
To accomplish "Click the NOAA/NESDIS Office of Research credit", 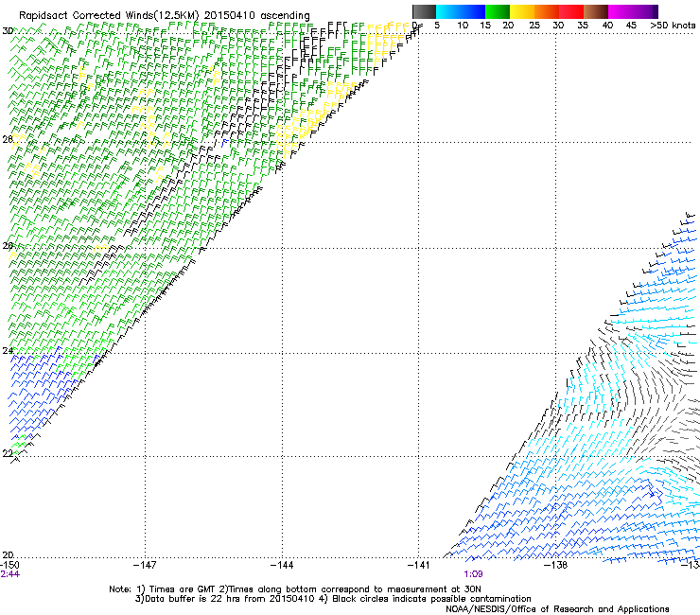I will click(557, 609).
